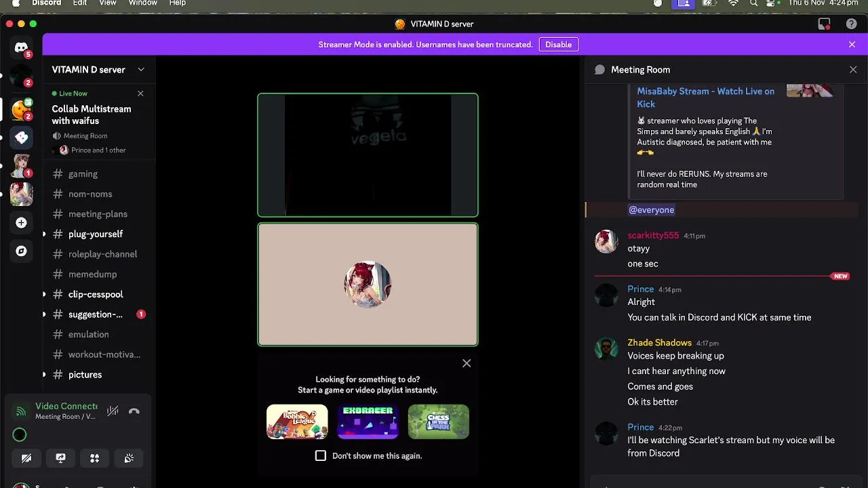Viewport: 868px width, 488px height.
Task: Click the NEW unread messages marker
Action: (x=841, y=277)
